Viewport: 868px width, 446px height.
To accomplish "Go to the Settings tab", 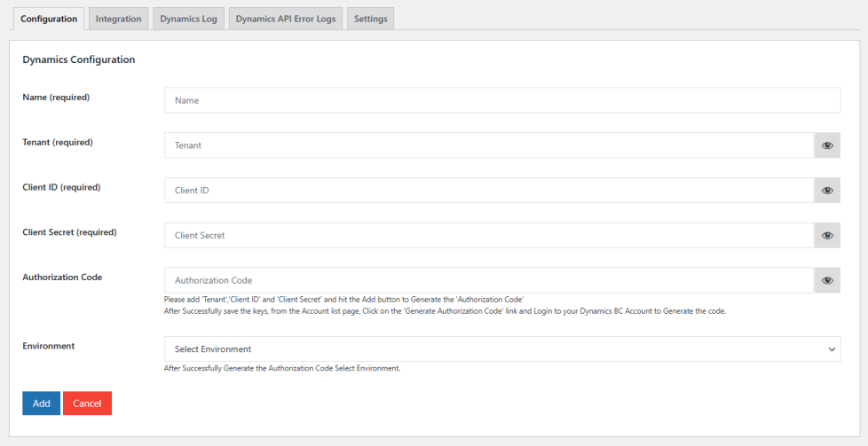I will tap(370, 19).
